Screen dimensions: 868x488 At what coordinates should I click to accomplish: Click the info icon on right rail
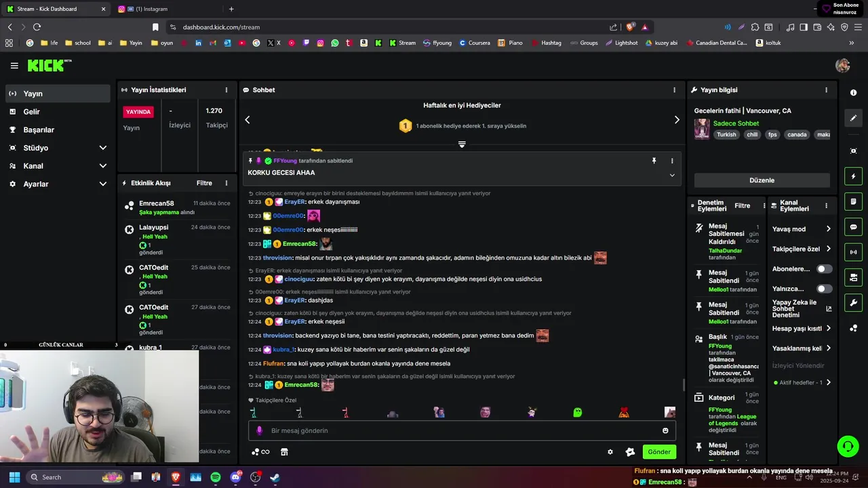[853, 93]
